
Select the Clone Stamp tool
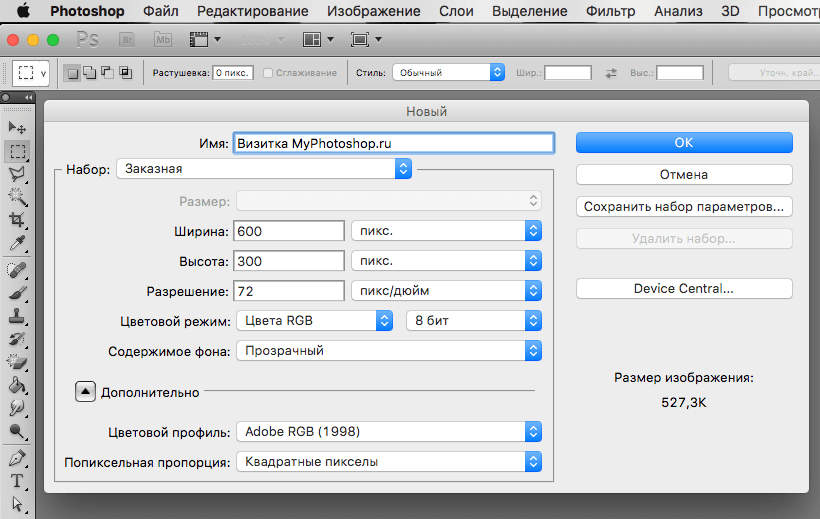click(17, 316)
